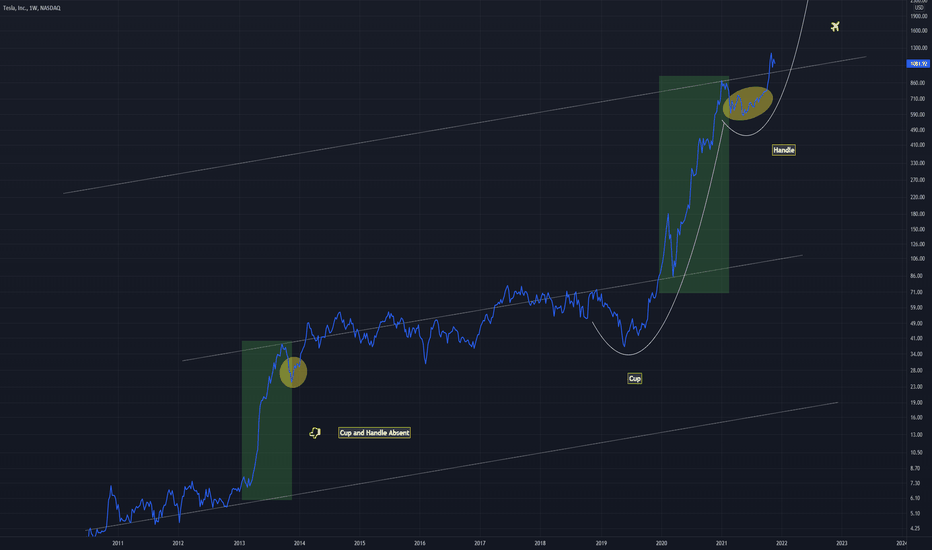Click the 106.00 price axis label

pos(918,259)
